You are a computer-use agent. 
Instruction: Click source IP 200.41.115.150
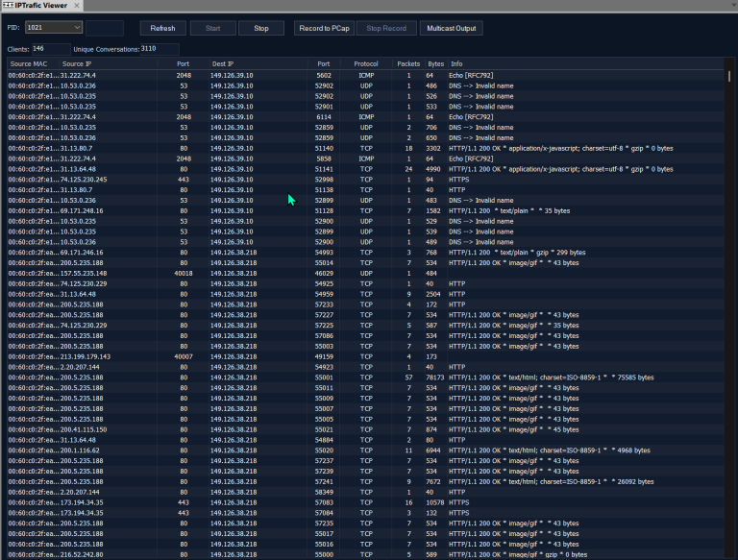(x=84, y=429)
